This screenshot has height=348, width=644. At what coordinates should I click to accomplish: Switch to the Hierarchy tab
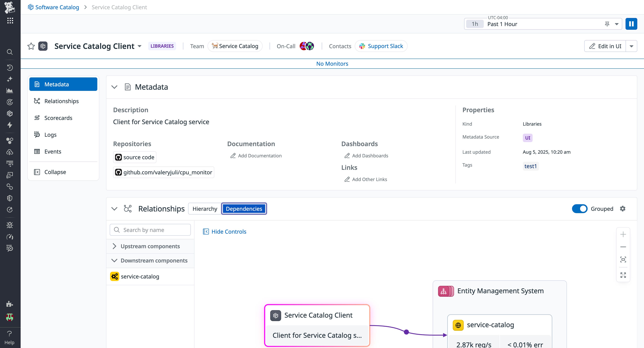(205, 208)
